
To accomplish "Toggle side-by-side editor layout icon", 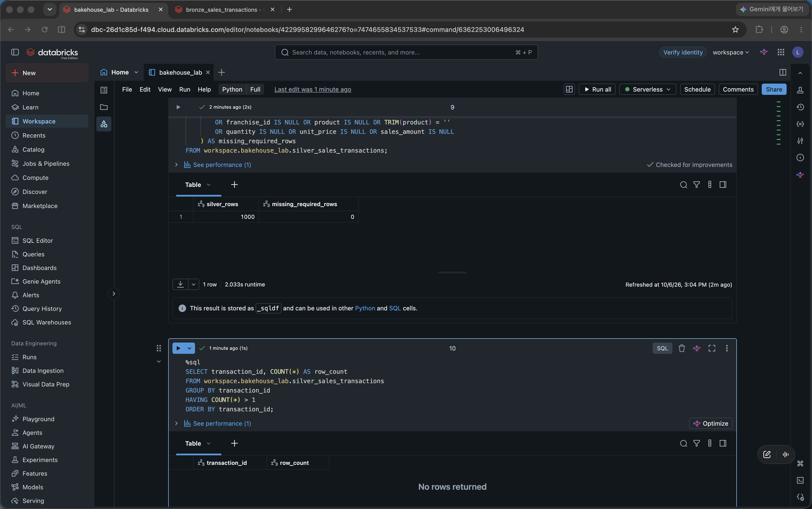I will click(783, 72).
